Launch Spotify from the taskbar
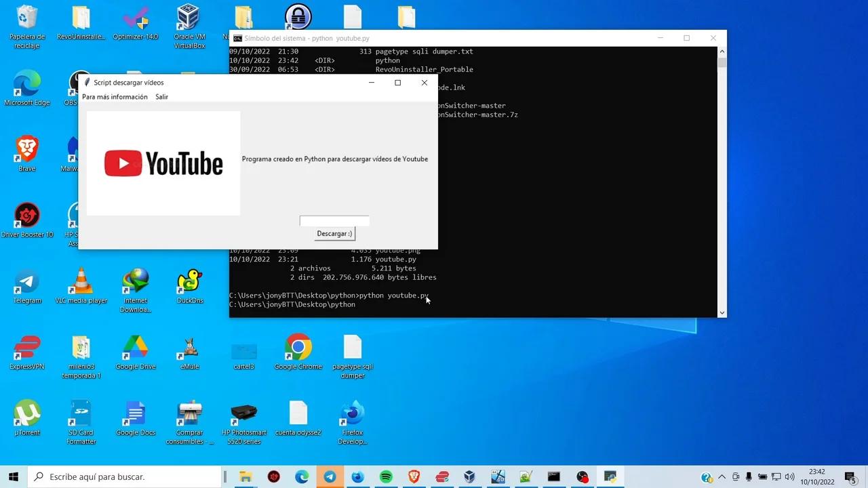The width and height of the screenshot is (868, 488). tap(386, 476)
